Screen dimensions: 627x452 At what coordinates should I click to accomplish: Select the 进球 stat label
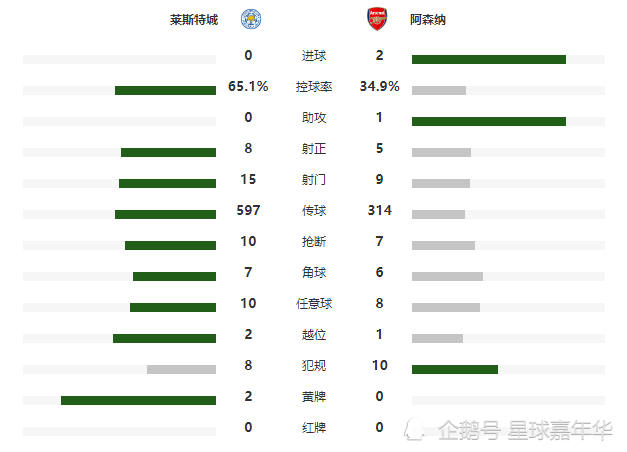314,56
